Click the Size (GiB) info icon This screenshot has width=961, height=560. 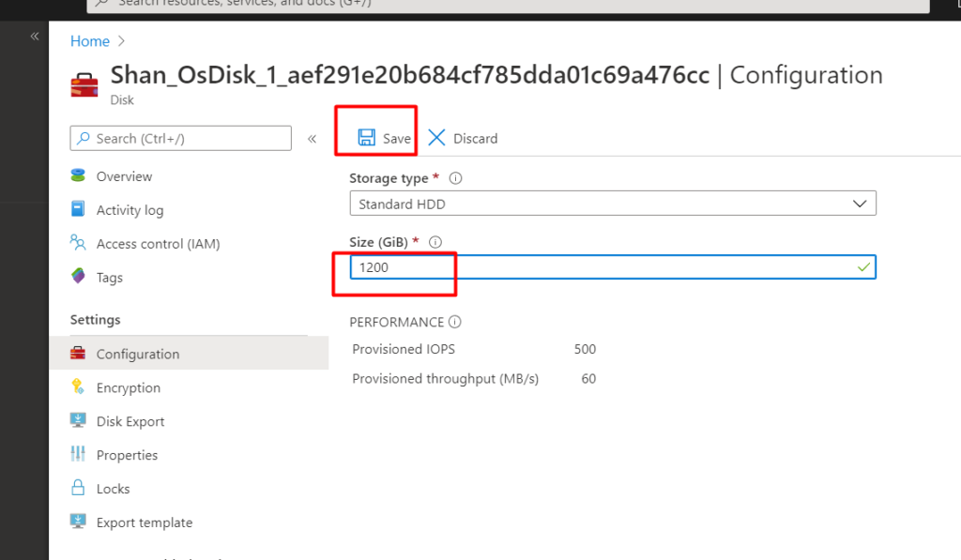[434, 241]
